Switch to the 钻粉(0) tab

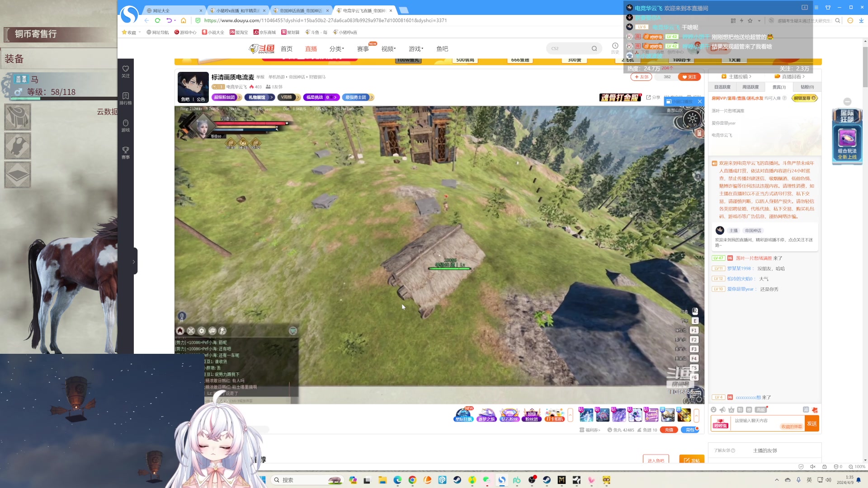click(807, 87)
